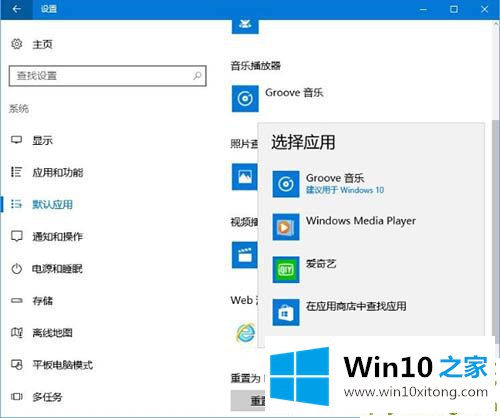Screen dimensions: 500x418
Task: Click the display monitor icon
Action: click(x=17, y=140)
